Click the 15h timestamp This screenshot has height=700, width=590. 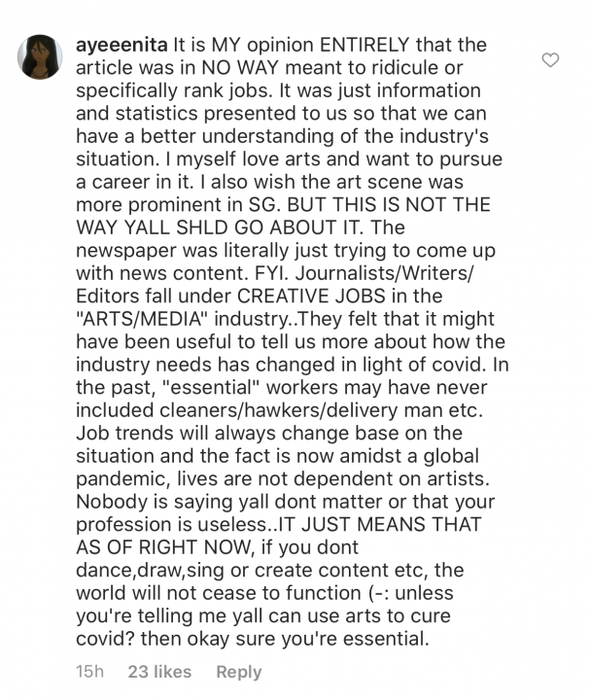point(90,672)
